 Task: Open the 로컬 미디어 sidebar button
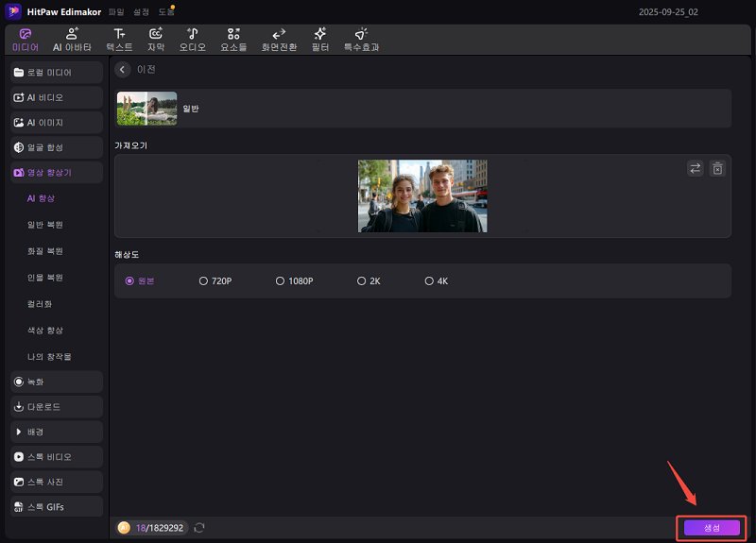(56, 73)
